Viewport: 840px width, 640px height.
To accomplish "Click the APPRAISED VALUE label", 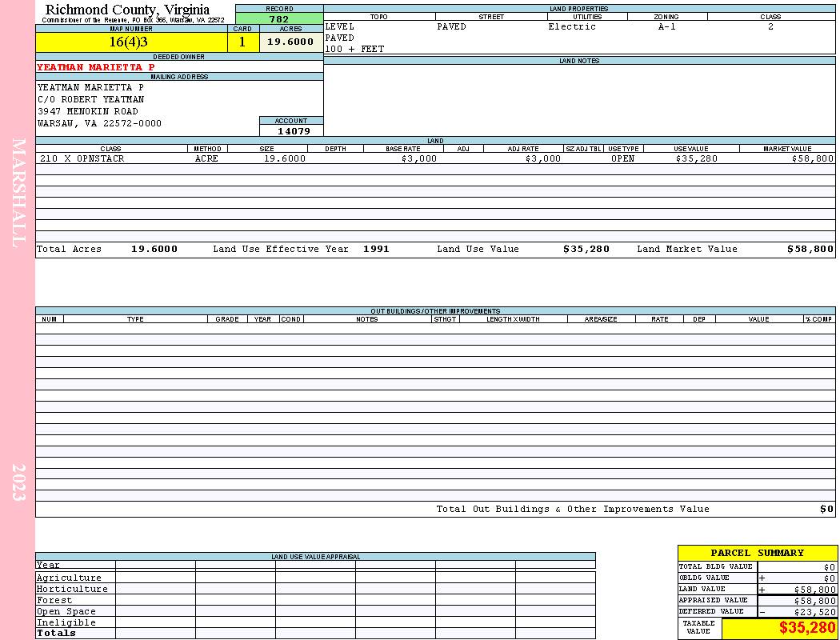I will tap(713, 600).
